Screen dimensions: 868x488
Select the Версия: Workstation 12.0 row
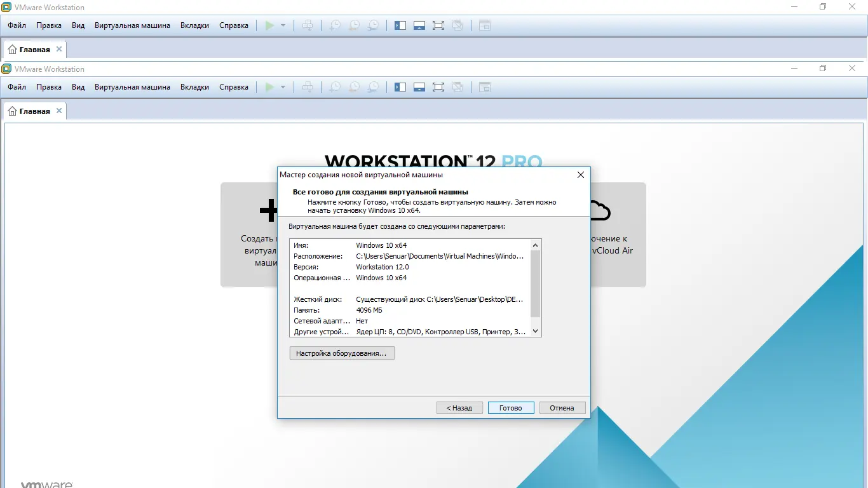pyautogui.click(x=410, y=267)
